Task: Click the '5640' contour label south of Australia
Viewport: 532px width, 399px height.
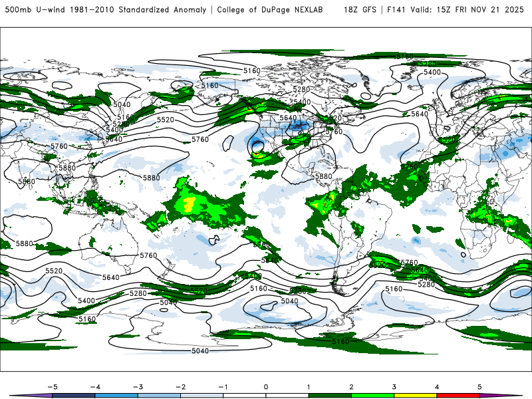Action: click(x=111, y=277)
